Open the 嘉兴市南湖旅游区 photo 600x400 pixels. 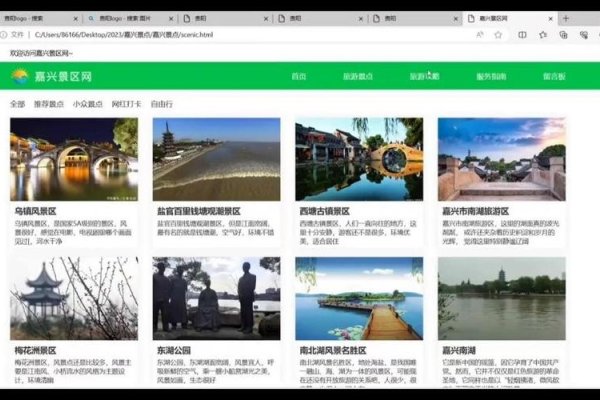tap(502, 159)
